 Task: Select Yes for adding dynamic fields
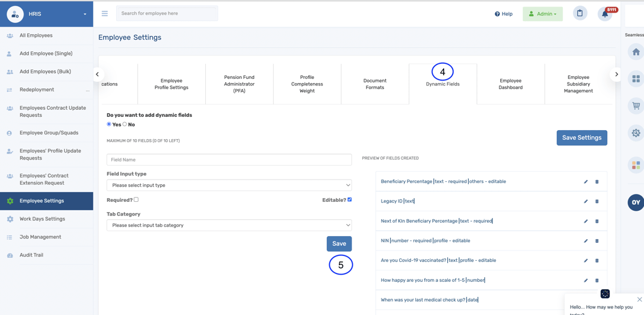click(109, 124)
